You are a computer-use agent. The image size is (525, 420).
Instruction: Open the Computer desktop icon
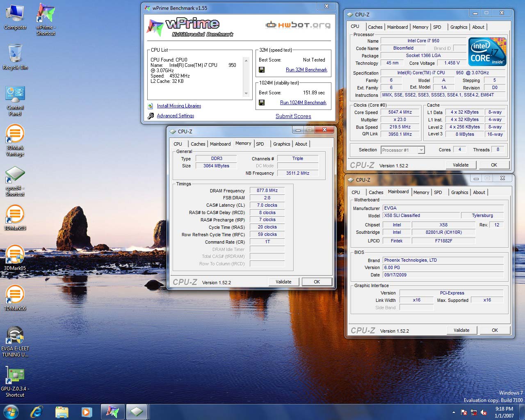point(15,17)
